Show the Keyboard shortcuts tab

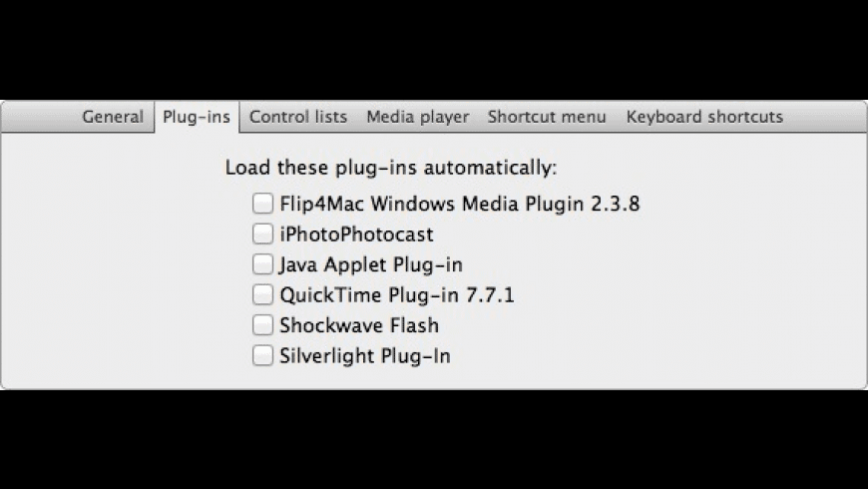click(x=704, y=117)
